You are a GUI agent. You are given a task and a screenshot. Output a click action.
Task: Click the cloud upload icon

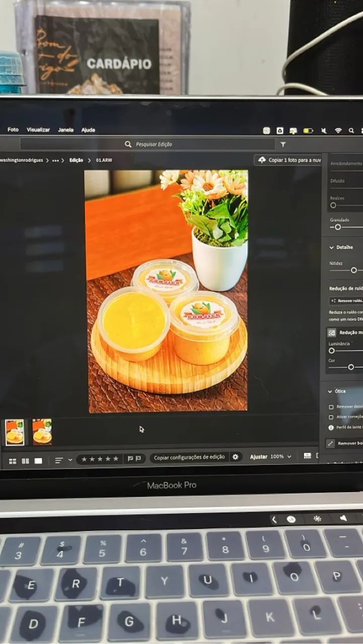tap(262, 160)
